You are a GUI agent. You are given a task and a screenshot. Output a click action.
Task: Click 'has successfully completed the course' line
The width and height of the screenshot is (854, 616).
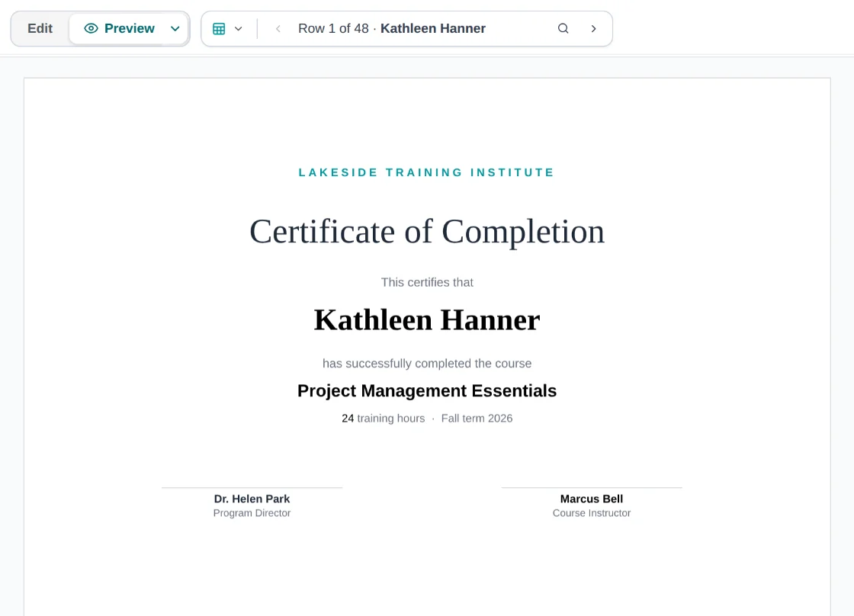pos(427,364)
